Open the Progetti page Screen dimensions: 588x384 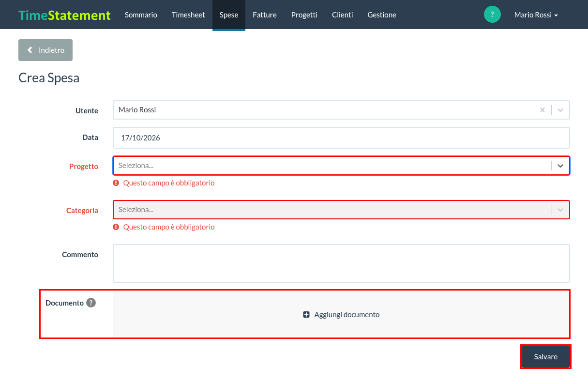(x=304, y=15)
